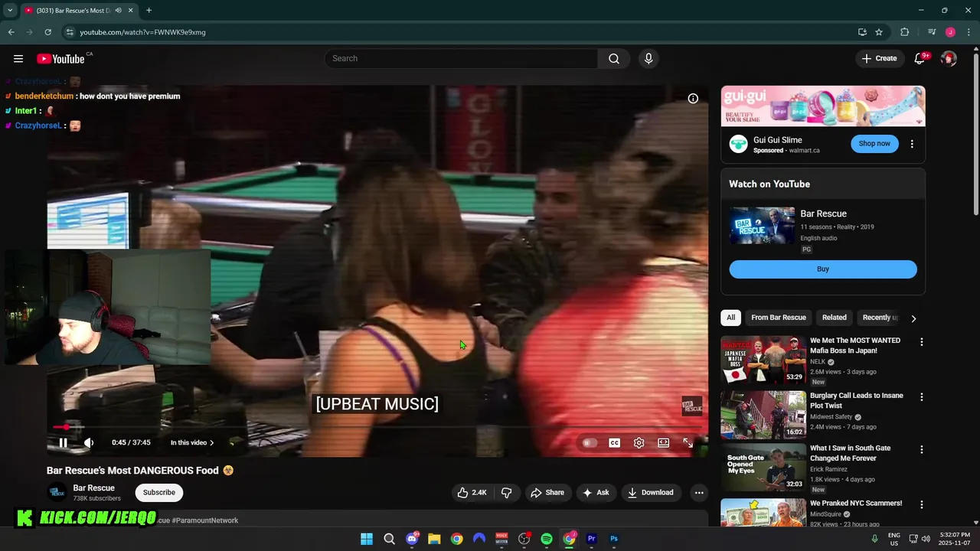Image resolution: width=980 pixels, height=551 pixels.
Task: Download the video
Action: tap(651, 493)
